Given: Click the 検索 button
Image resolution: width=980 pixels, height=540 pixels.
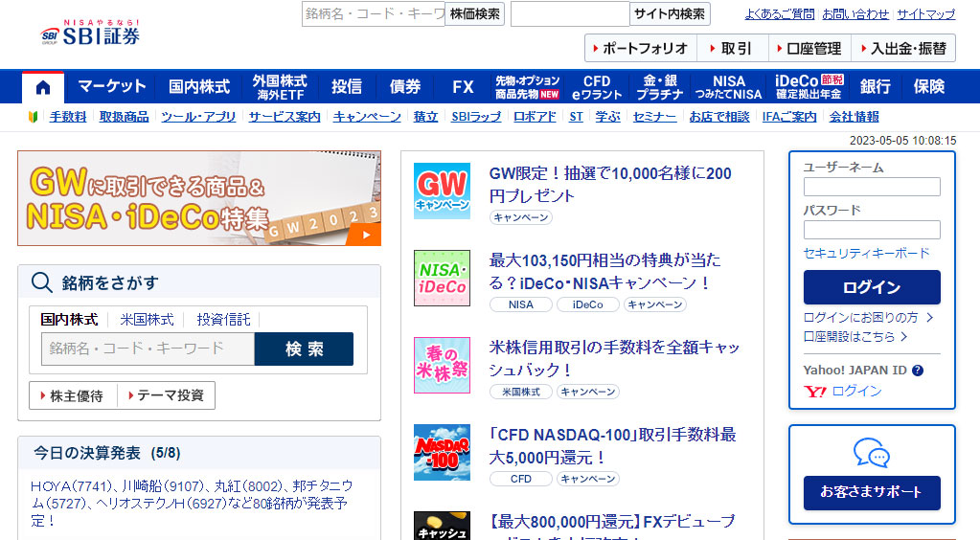Looking at the screenshot, I should coord(305,349).
